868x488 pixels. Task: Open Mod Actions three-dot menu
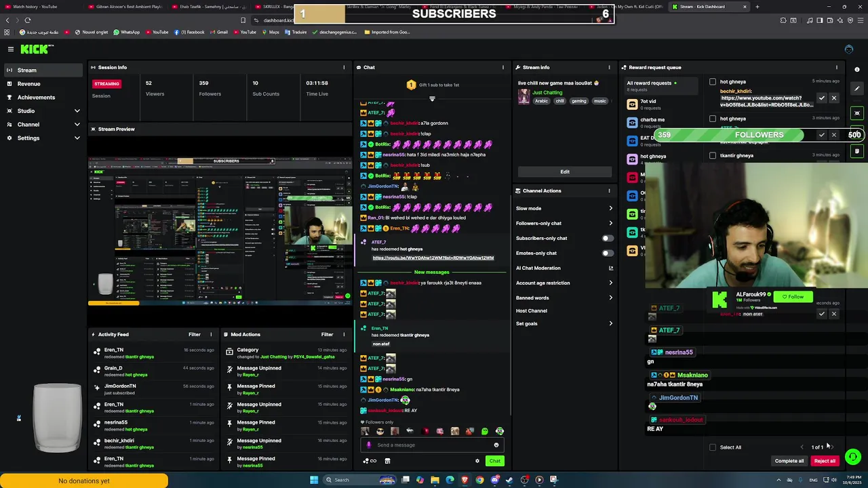tap(344, 334)
